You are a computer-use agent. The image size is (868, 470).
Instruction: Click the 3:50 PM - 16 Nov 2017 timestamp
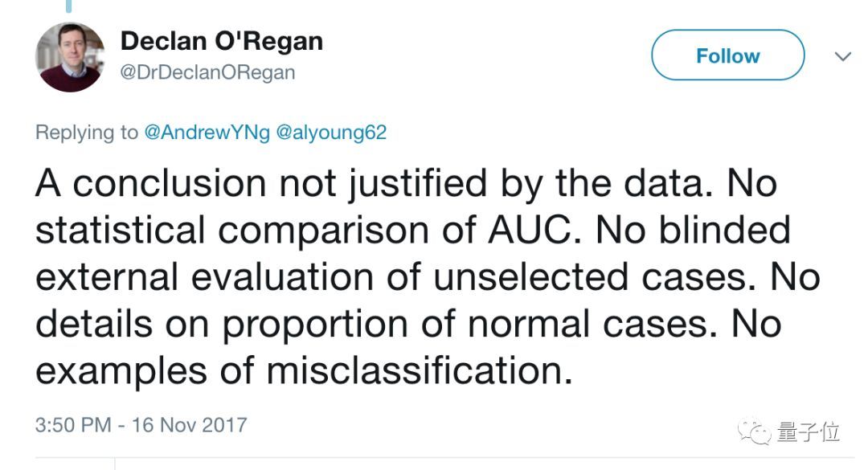click(x=141, y=424)
